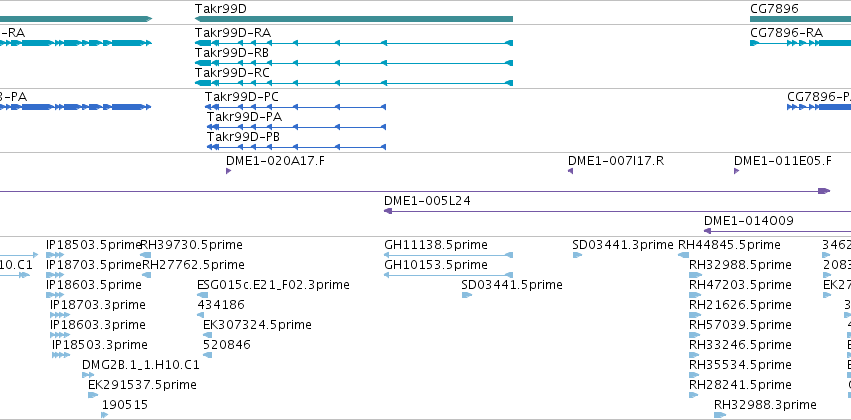Image resolution: width=851 pixels, height=420 pixels.
Task: Click the SD03441.5prime EST label
Action: click(512, 285)
